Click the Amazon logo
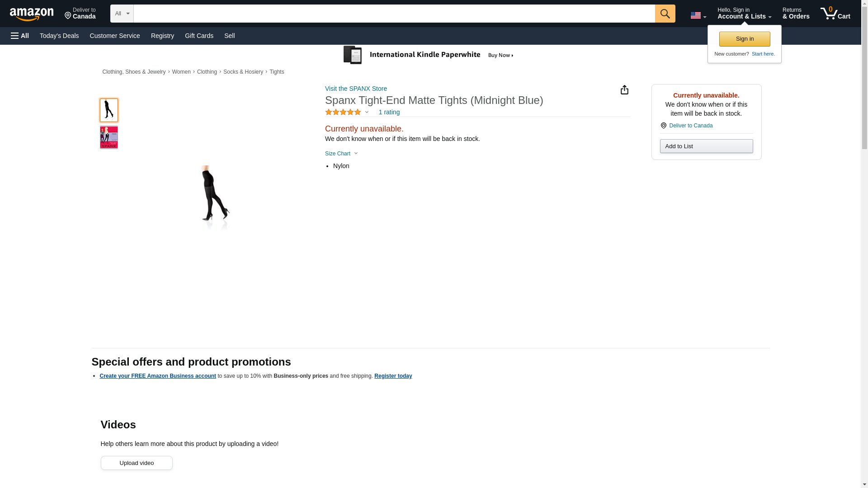Image resolution: width=868 pixels, height=488 pixels. pos(32,14)
